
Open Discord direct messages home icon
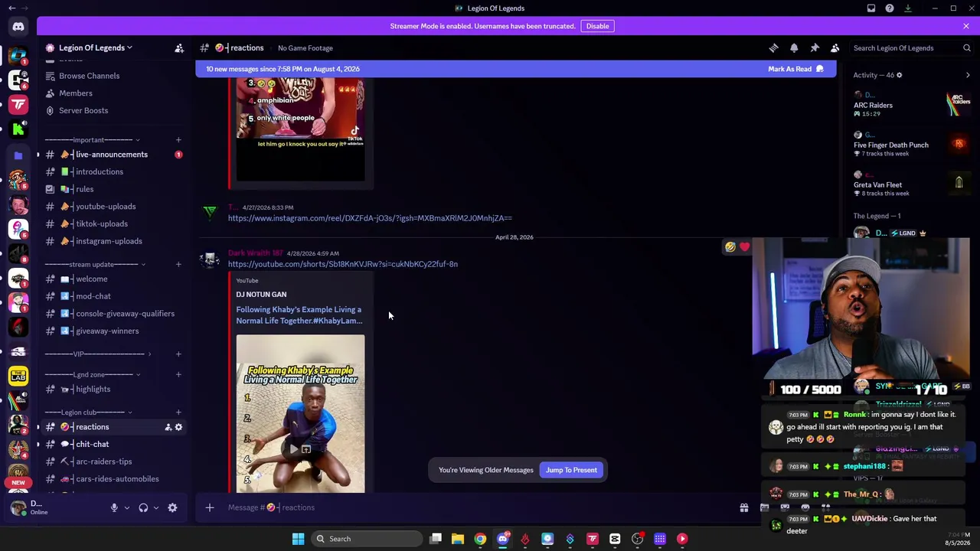click(18, 27)
